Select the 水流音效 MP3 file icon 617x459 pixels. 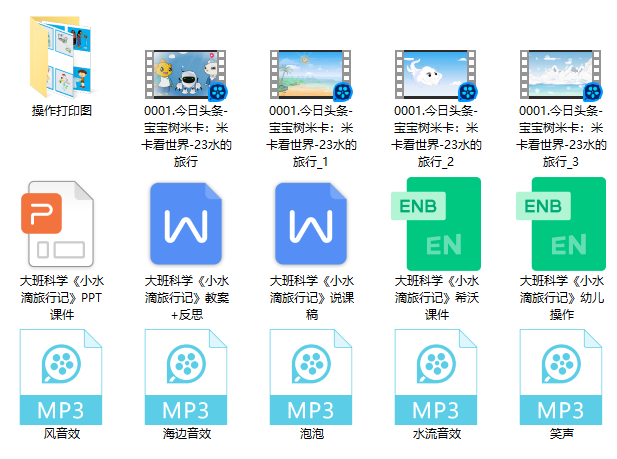point(436,377)
